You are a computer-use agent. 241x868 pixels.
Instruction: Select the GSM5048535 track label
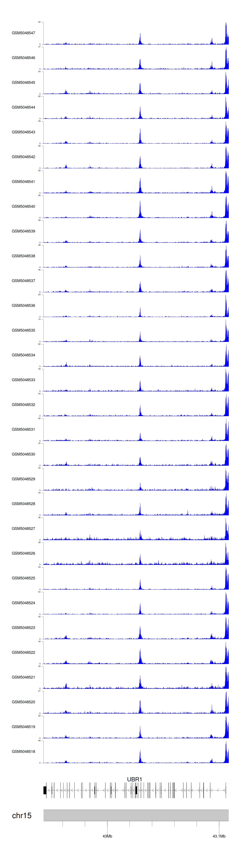coord(23,330)
